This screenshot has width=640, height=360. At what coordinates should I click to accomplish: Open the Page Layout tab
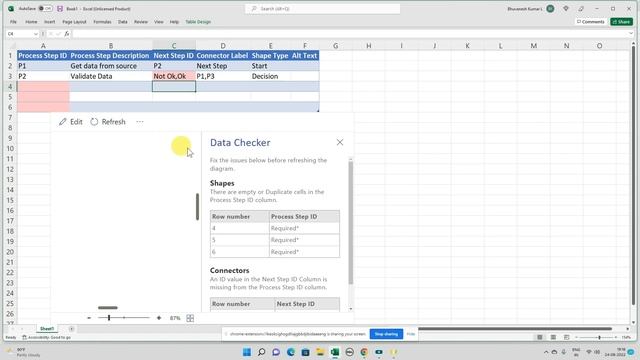(74, 22)
